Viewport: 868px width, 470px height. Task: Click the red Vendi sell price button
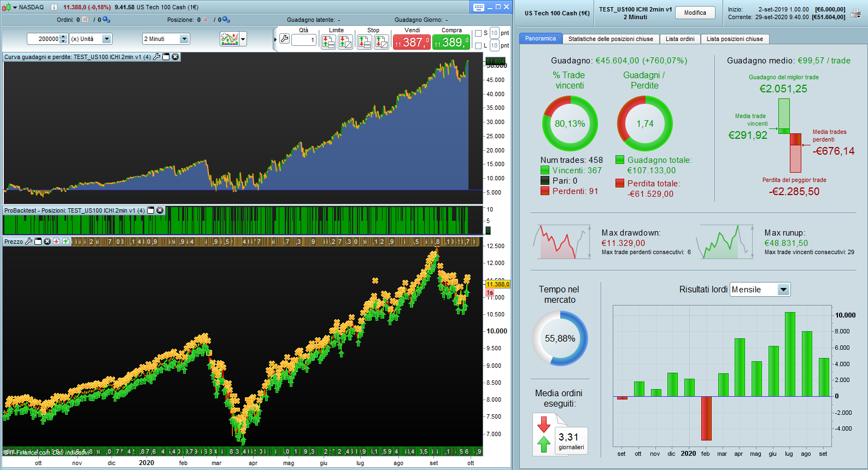412,42
